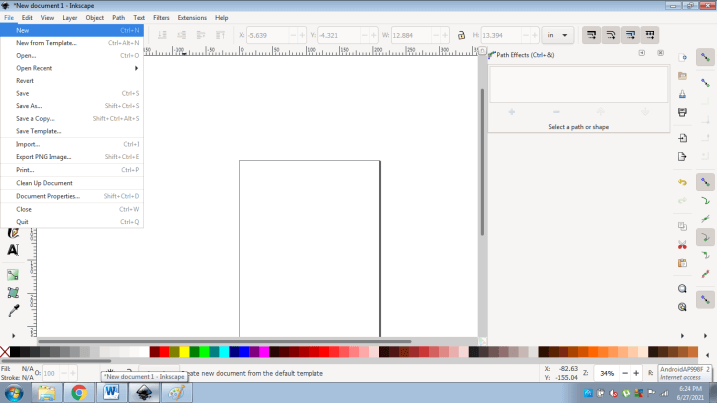
Task: Select the Dropper color picker tool
Action: 13,311
